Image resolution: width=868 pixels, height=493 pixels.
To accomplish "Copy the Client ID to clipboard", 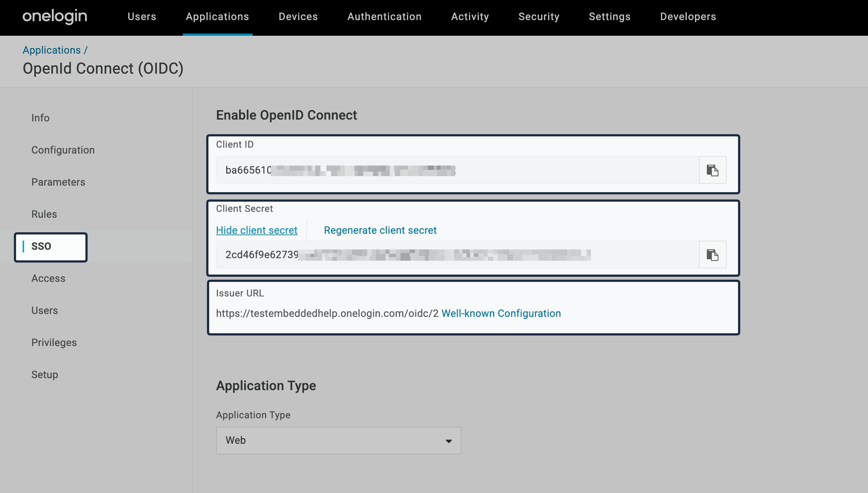I will tap(712, 170).
